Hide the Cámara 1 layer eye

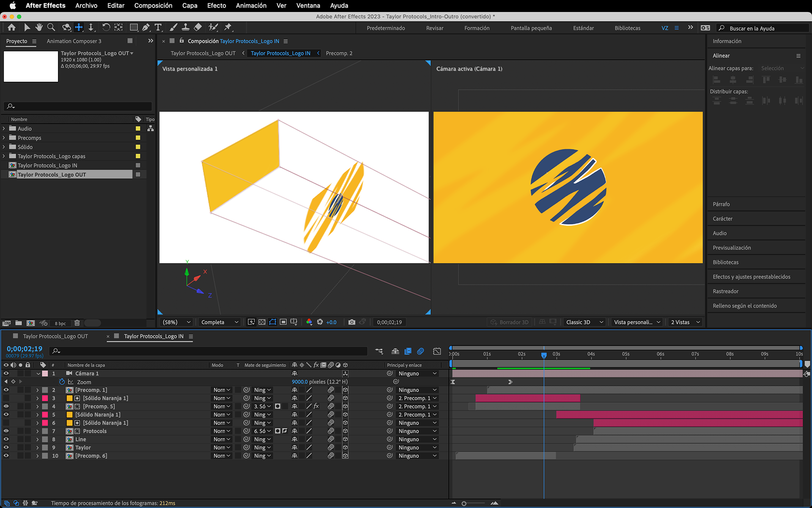pyautogui.click(x=6, y=373)
